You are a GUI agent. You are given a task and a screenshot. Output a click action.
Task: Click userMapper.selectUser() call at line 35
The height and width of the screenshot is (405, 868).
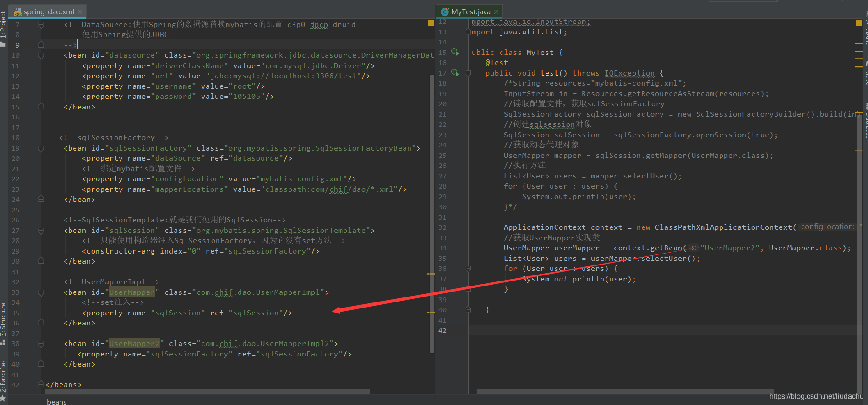point(643,259)
